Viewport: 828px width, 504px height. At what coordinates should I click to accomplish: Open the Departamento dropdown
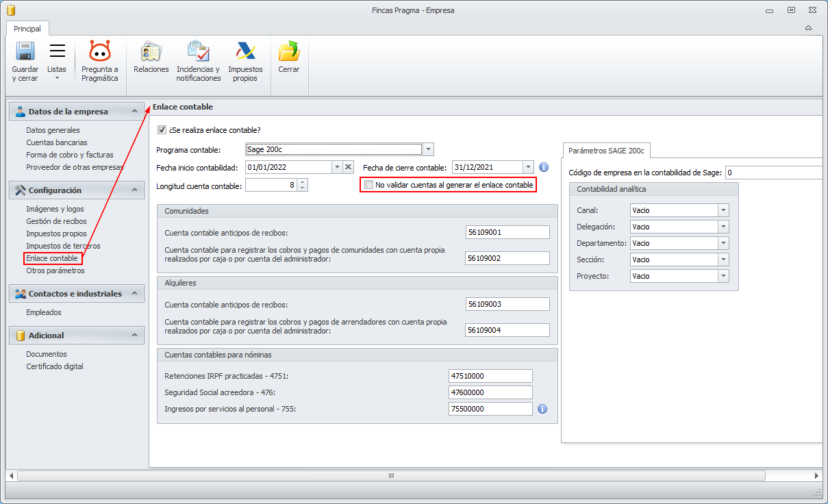pyautogui.click(x=723, y=243)
